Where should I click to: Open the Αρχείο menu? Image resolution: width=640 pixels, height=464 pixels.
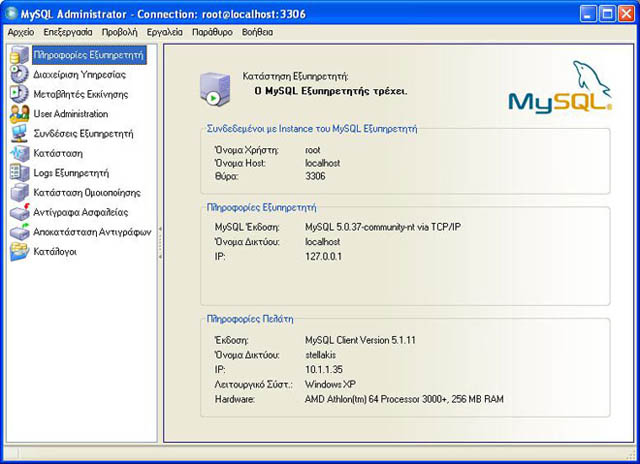(x=21, y=32)
